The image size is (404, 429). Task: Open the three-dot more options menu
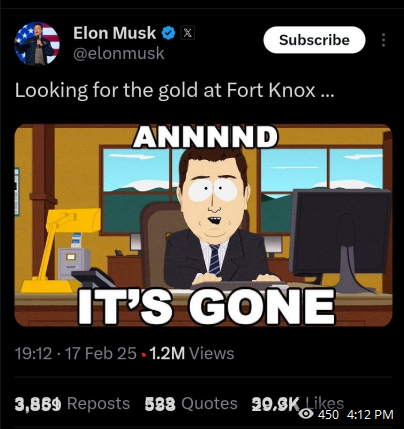pyautogui.click(x=383, y=40)
